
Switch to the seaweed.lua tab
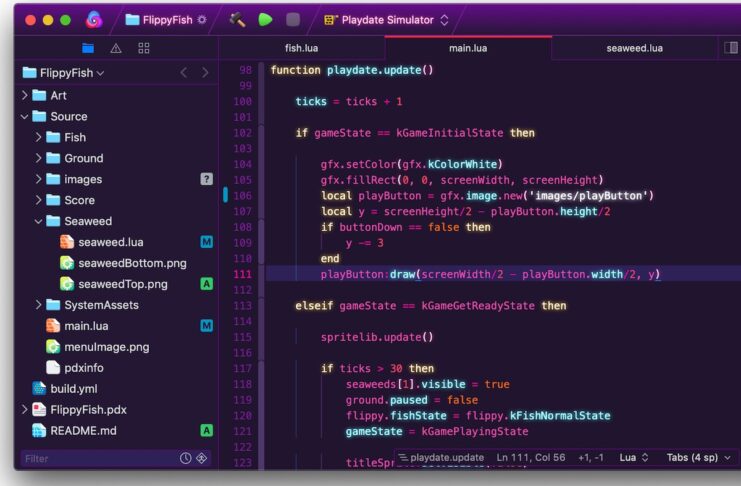click(x=634, y=48)
